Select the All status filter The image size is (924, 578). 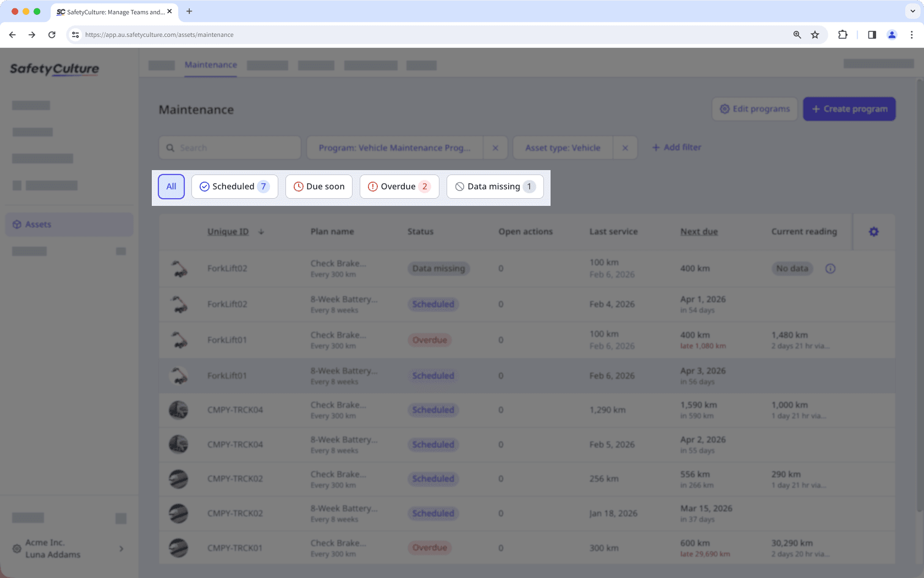171,187
